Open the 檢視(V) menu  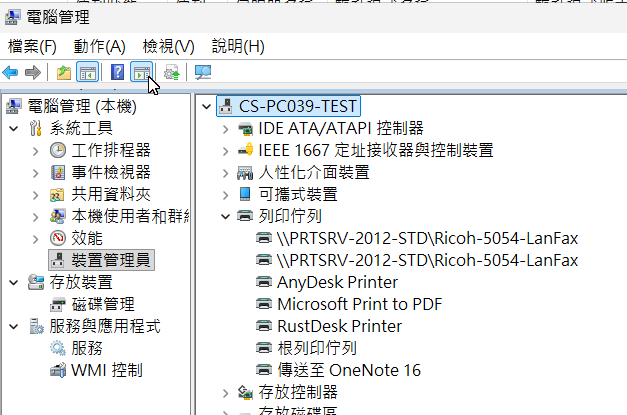(x=168, y=46)
